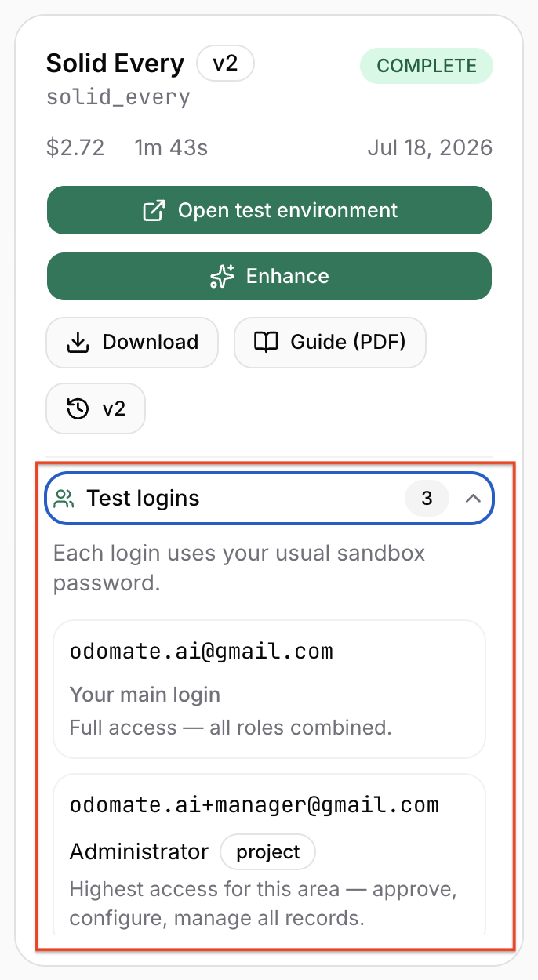The height and width of the screenshot is (980, 538).
Task: Select the odomate.ai+manager@gmail.com login card
Action: click(270, 855)
